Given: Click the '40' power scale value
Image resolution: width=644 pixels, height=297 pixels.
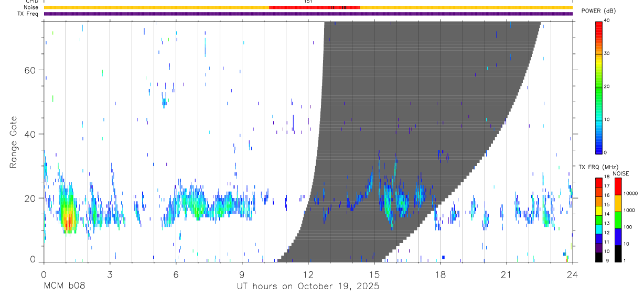Looking at the screenshot, I should click(607, 21).
